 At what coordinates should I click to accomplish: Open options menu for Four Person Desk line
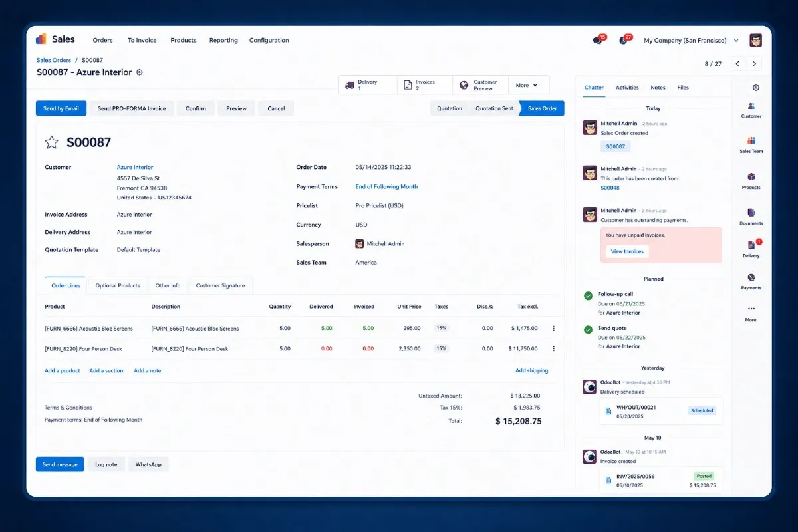point(554,348)
